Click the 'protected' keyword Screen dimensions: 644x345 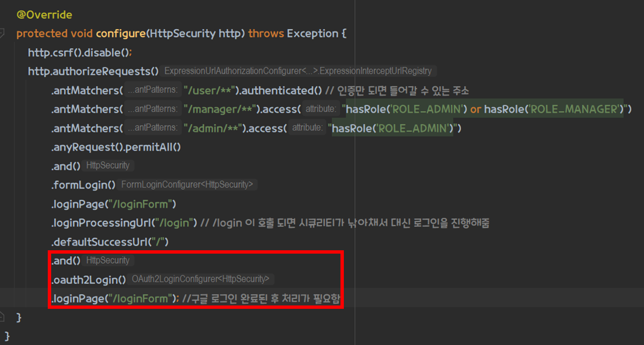pyautogui.click(x=42, y=34)
